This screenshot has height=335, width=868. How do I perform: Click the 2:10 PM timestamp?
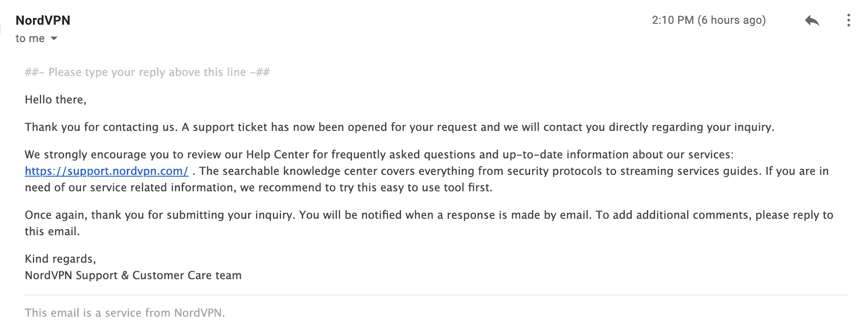point(673,20)
